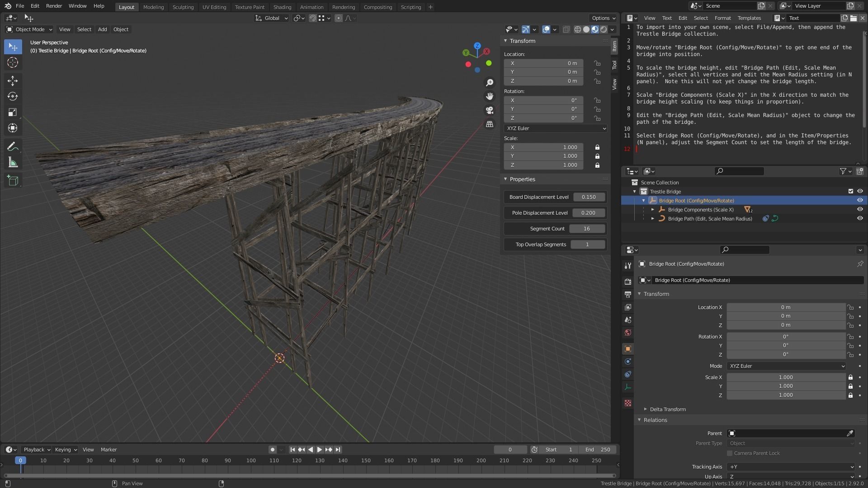Open the File menu
The width and height of the screenshot is (868, 488).
[20, 6]
